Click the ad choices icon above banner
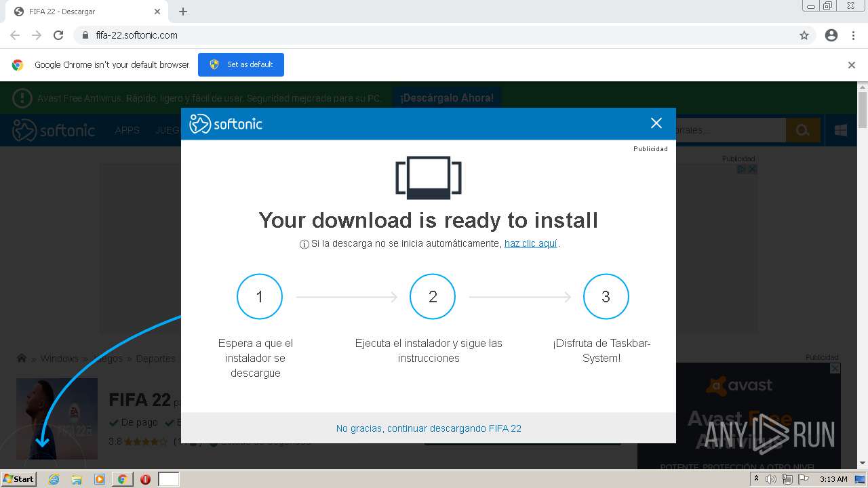Image resolution: width=868 pixels, height=488 pixels. 742,169
